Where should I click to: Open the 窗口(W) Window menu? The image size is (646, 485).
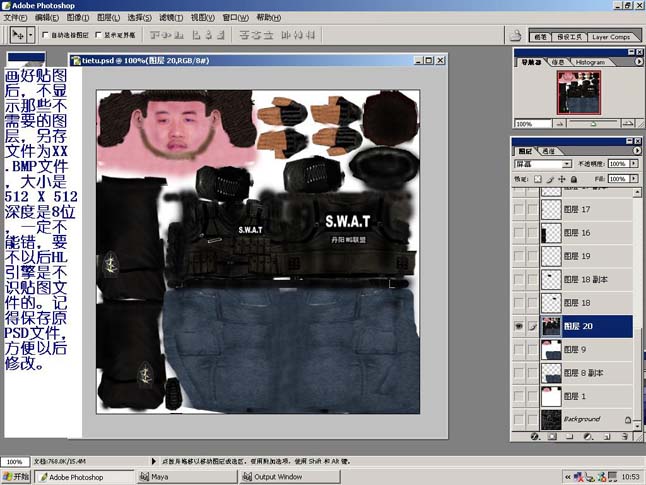tap(235, 18)
